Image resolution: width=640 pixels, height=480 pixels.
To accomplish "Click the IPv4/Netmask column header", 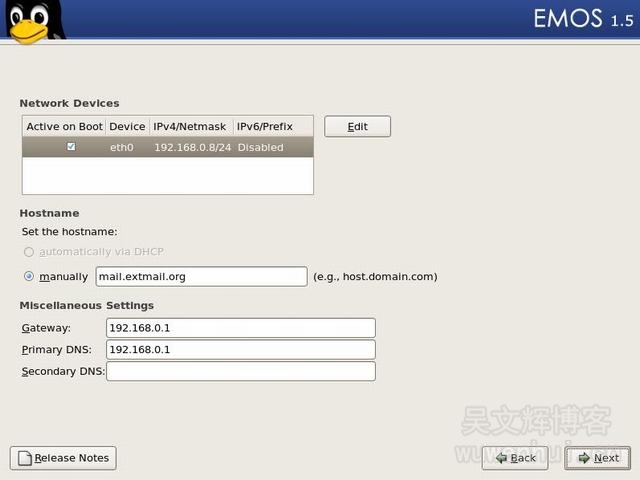I will 190,127.
